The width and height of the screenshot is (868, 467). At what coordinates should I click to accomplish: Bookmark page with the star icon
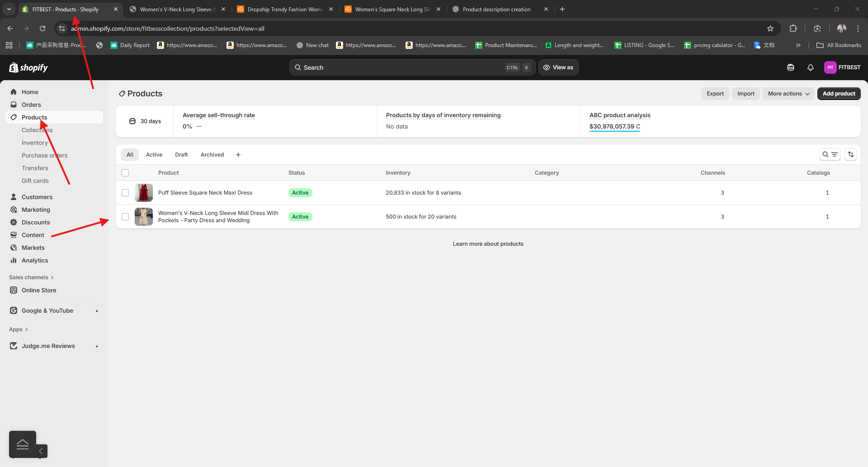pos(770,29)
